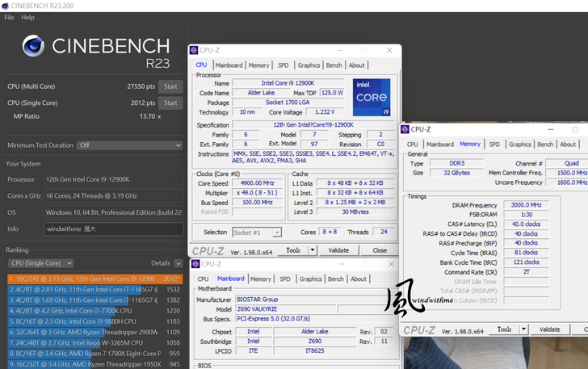Click Validate button in the CPU window
The image size is (588, 369).
[x=338, y=250]
